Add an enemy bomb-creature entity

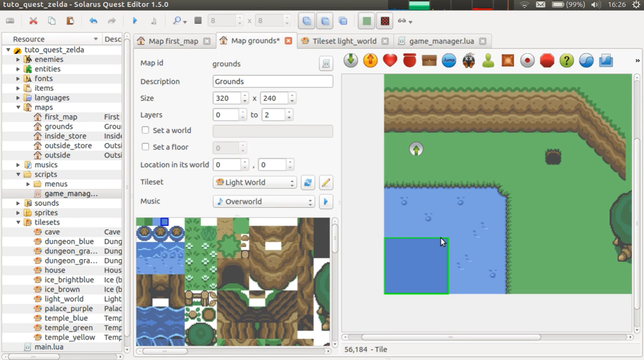point(469,60)
